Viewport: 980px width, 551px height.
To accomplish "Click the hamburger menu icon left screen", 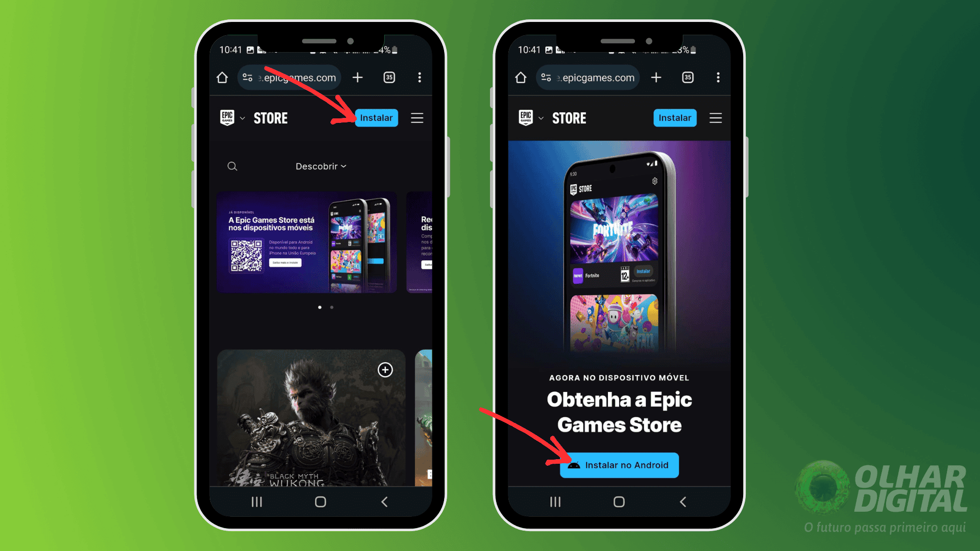I will click(418, 118).
